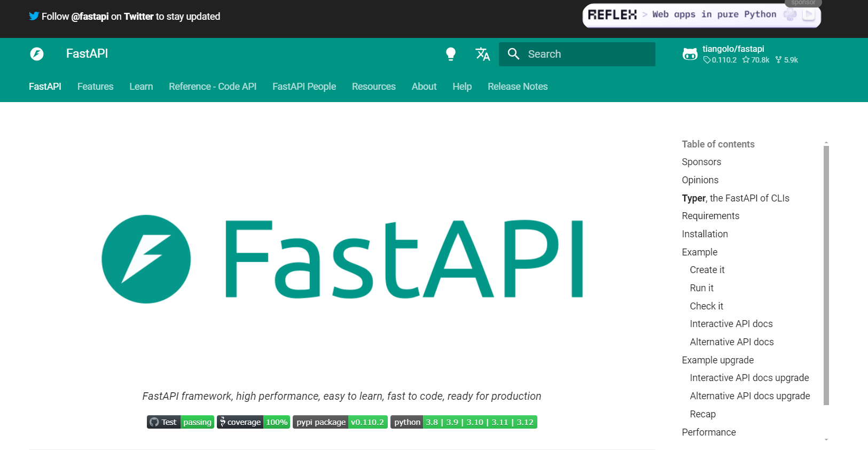This screenshot has width=868, height=450.
Task: Jump to the Installation section
Action: pyautogui.click(x=705, y=234)
